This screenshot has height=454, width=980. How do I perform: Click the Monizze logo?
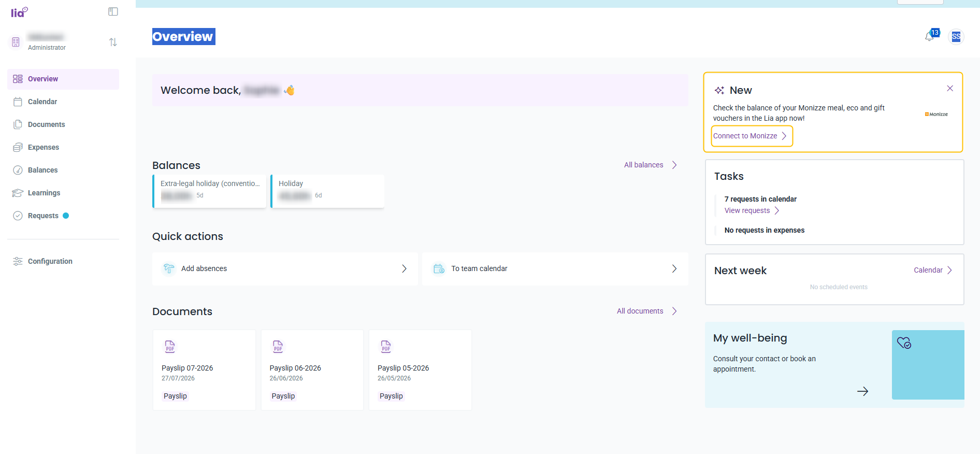click(936, 114)
